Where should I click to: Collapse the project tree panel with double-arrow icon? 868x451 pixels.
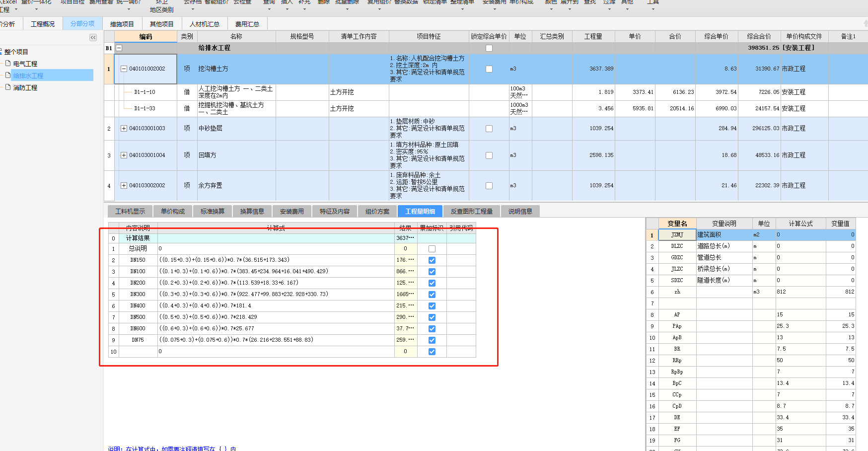tap(93, 38)
